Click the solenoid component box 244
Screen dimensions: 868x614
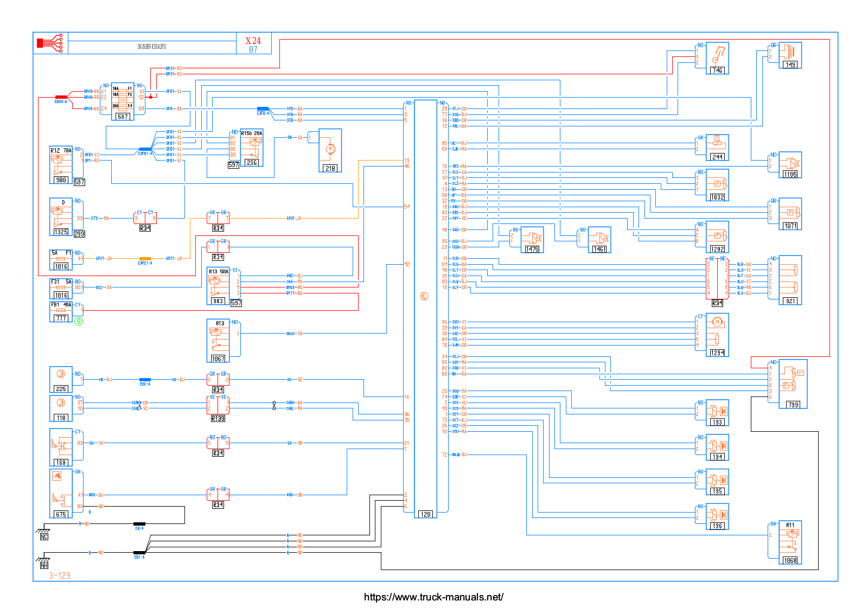click(717, 148)
